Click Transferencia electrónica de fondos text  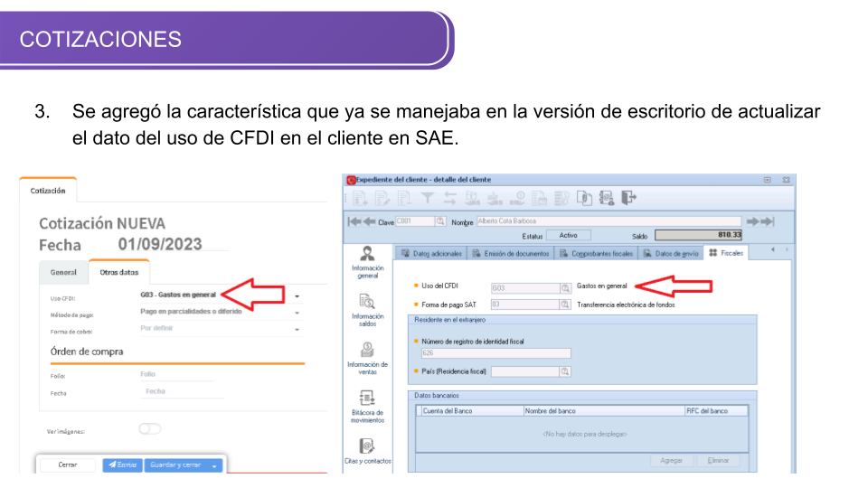point(626,305)
